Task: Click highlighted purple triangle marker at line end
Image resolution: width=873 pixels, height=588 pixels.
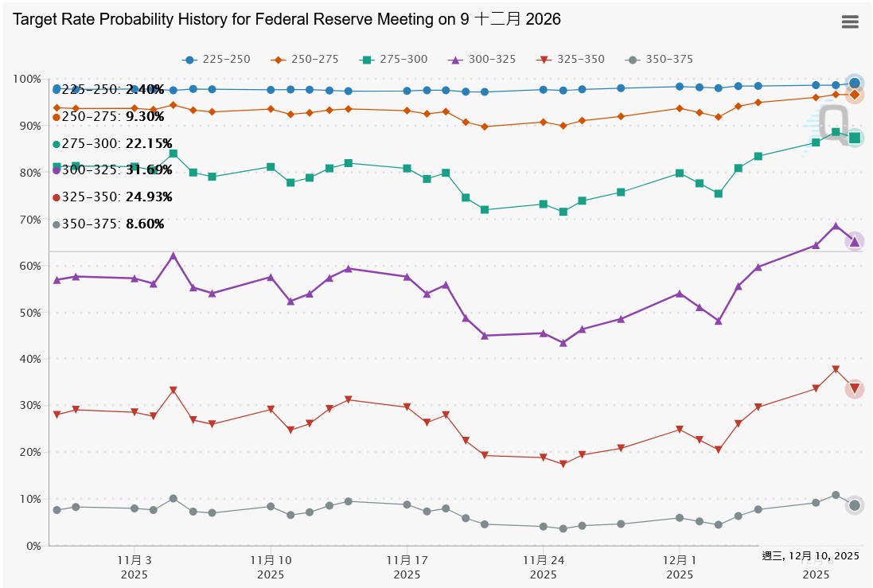Action: (x=854, y=241)
